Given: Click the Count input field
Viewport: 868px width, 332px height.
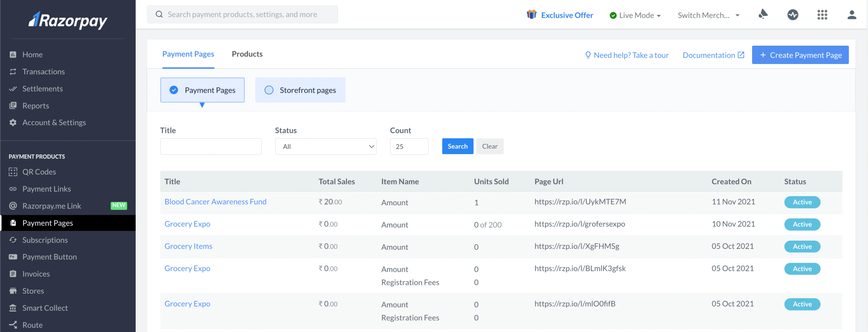Looking at the screenshot, I should coord(409,146).
